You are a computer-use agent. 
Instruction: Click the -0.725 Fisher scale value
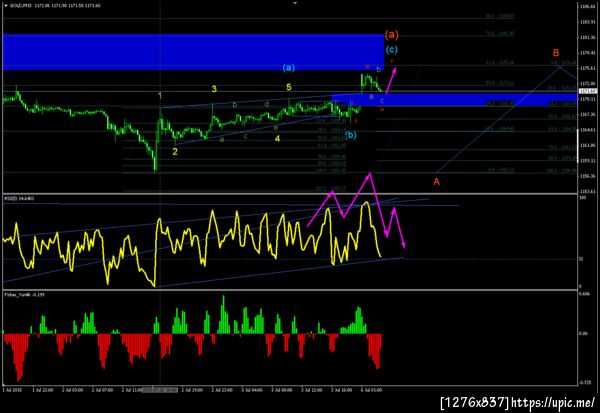pyautogui.click(x=584, y=382)
